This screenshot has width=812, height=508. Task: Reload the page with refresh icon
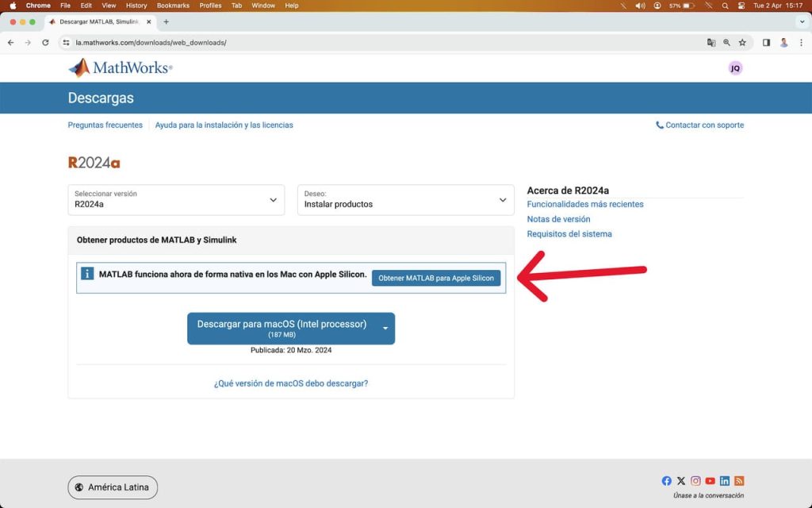coord(45,43)
